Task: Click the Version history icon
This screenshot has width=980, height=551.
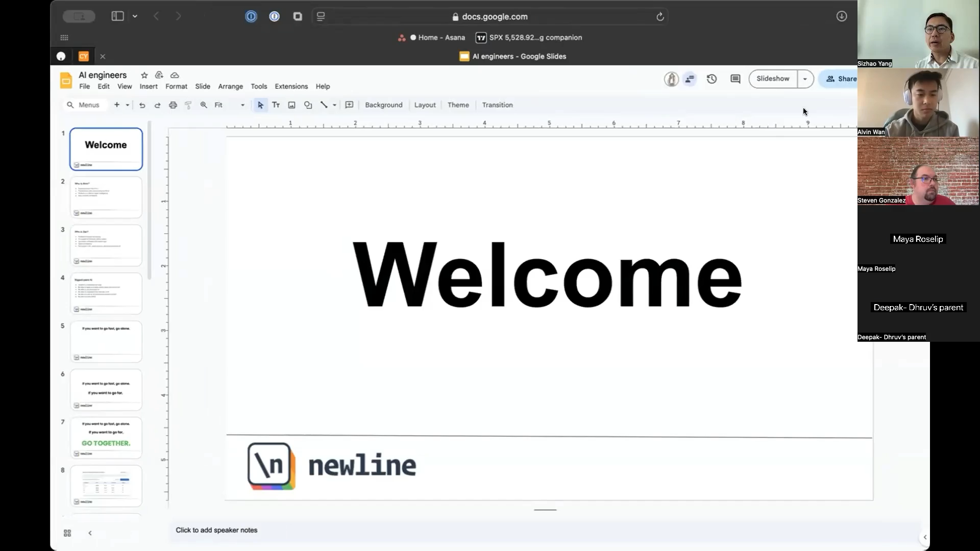Action: [712, 79]
